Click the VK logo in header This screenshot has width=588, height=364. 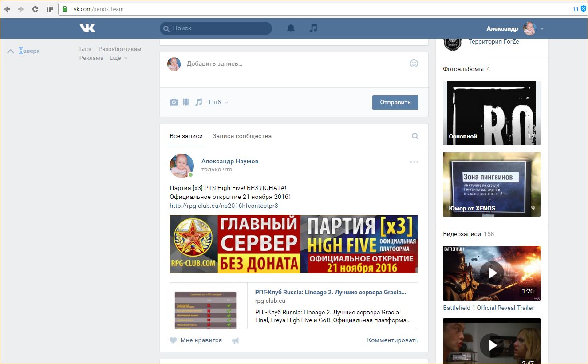pyautogui.click(x=87, y=28)
